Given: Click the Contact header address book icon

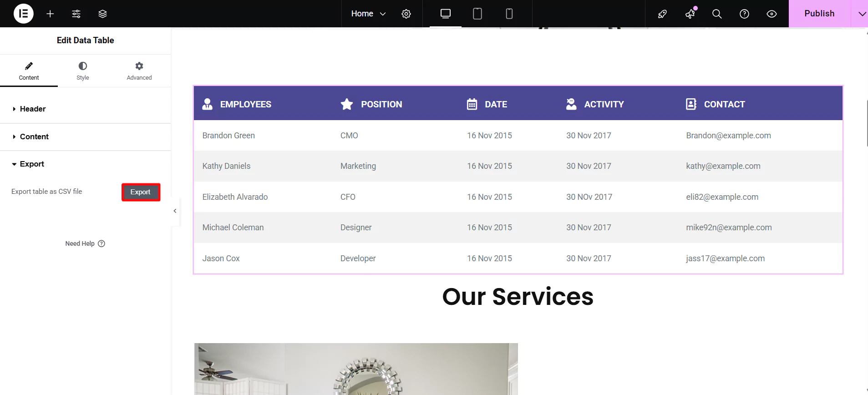Looking at the screenshot, I should 691,104.
